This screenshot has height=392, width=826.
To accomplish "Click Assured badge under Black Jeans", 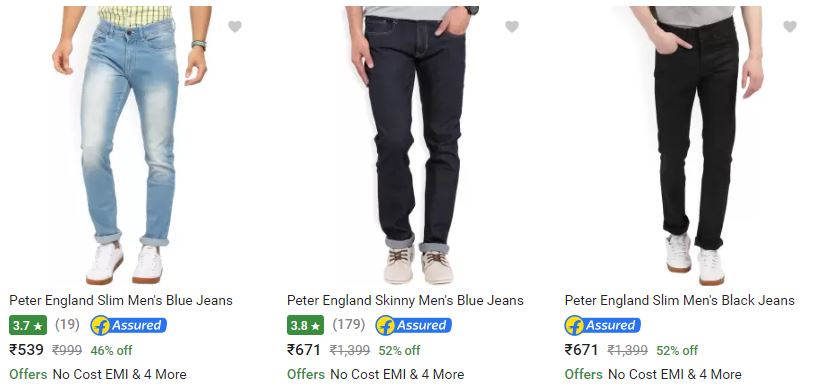I will pyautogui.click(x=603, y=326).
